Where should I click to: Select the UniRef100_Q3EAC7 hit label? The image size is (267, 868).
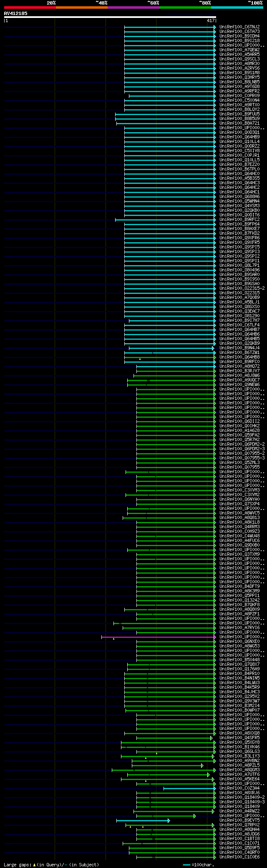(x=239, y=311)
